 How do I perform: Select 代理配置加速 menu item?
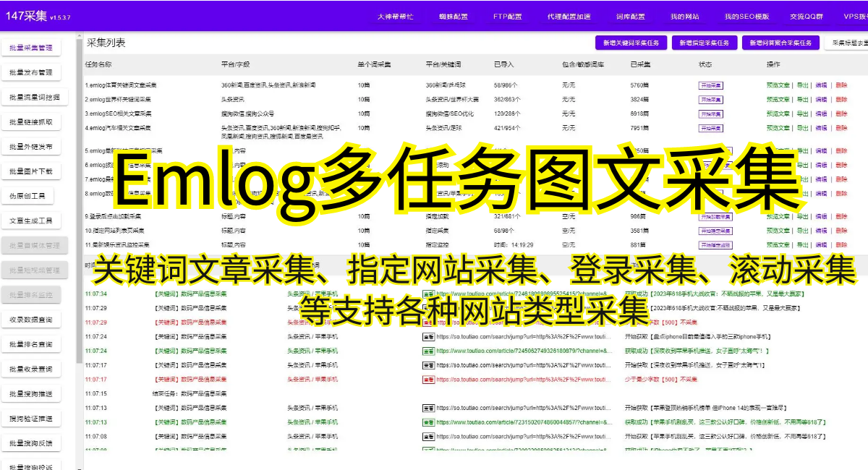[569, 16]
